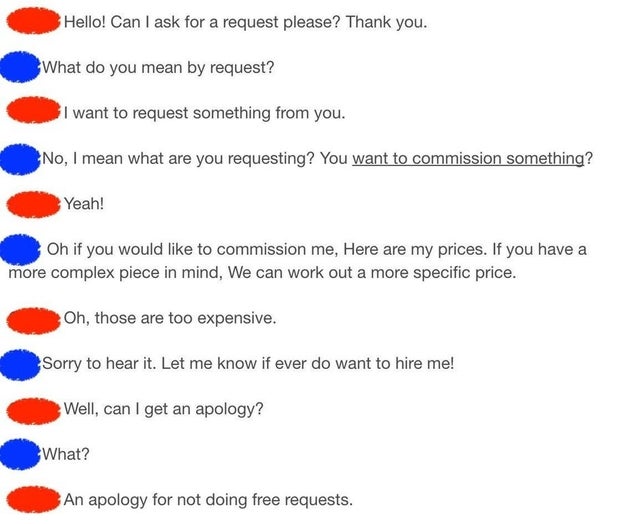Click the "An apology for not doing free requests." message

tap(208, 500)
